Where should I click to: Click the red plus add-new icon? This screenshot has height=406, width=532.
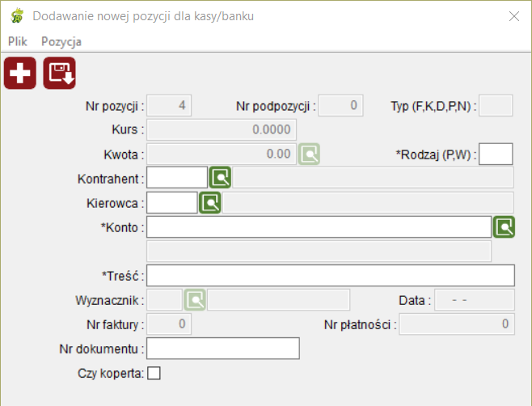coord(20,73)
